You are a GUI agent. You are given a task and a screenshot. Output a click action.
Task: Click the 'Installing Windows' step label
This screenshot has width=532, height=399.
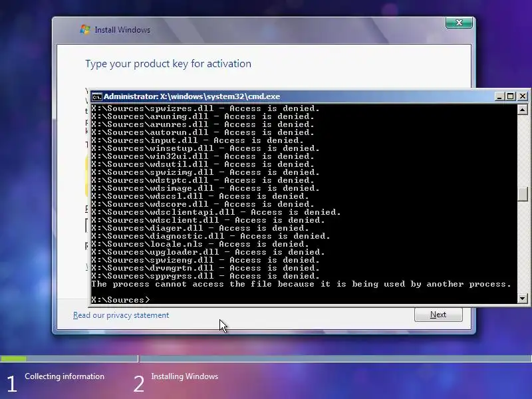(x=185, y=376)
